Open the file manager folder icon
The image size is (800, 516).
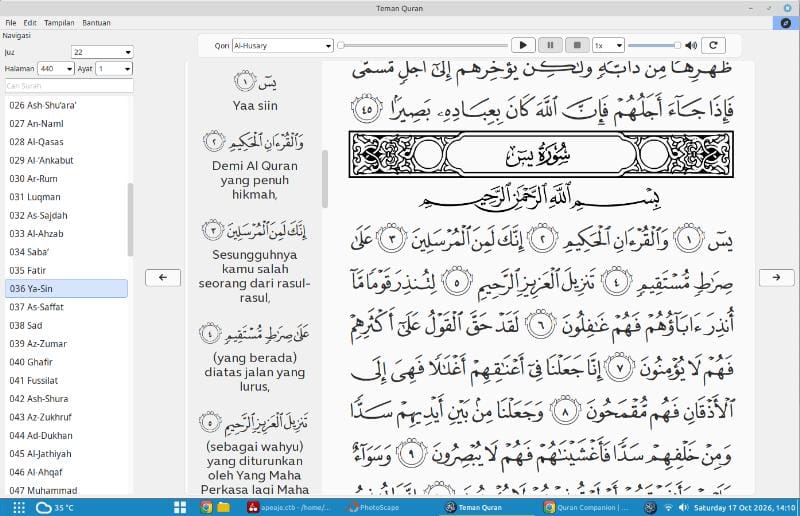[x=223, y=507]
